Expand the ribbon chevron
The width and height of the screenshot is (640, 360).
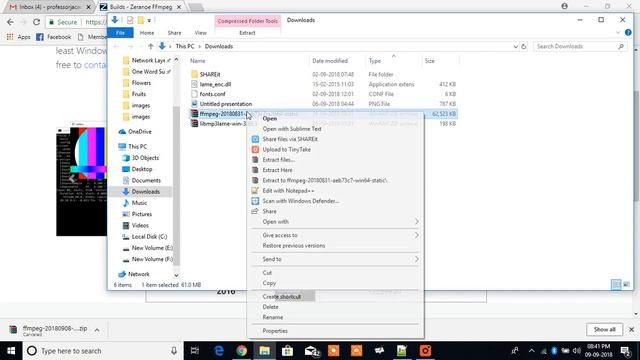click(x=618, y=33)
